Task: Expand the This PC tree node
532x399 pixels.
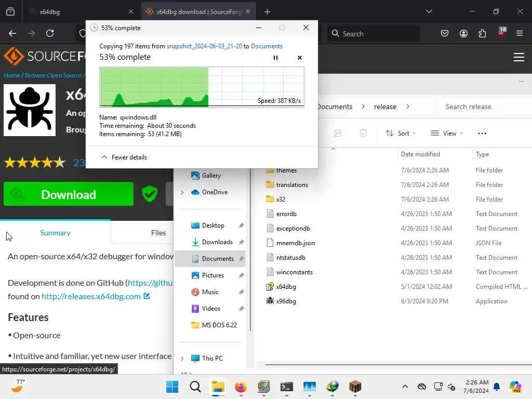Action: click(182, 358)
